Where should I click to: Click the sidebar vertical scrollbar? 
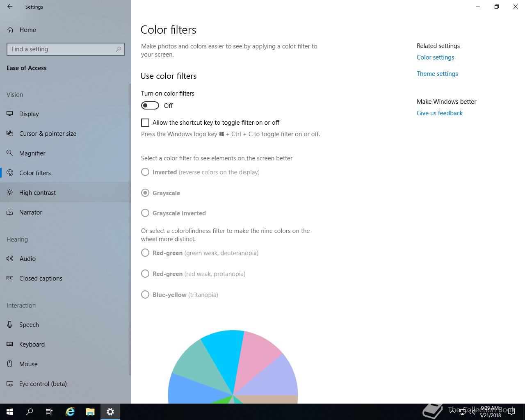click(x=130, y=230)
